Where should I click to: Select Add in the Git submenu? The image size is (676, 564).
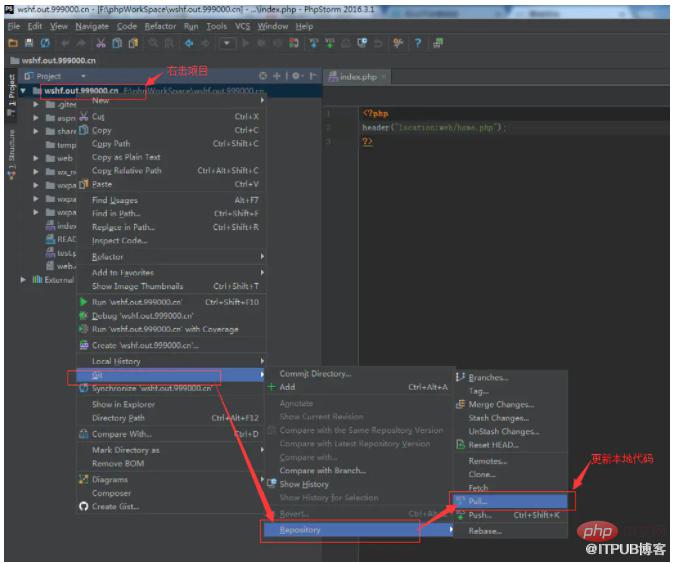(358, 387)
